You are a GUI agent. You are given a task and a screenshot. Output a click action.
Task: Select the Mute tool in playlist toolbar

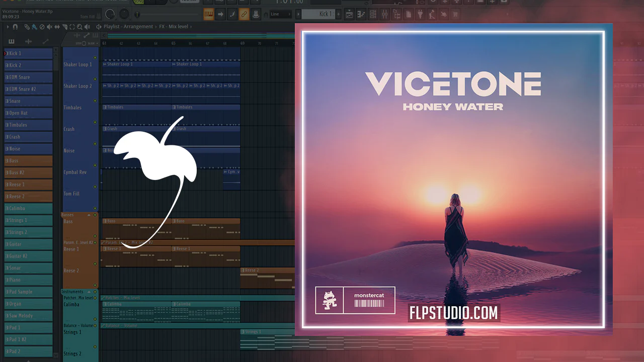tap(49, 27)
